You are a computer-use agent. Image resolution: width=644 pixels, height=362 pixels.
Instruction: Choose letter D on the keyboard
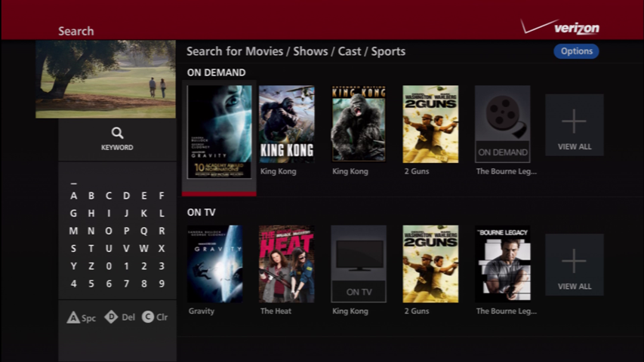point(126,196)
